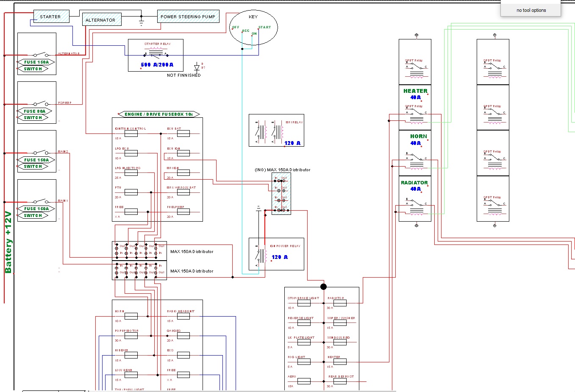Select the START position on the key switch
575x392 pixels.
pyautogui.click(x=264, y=27)
